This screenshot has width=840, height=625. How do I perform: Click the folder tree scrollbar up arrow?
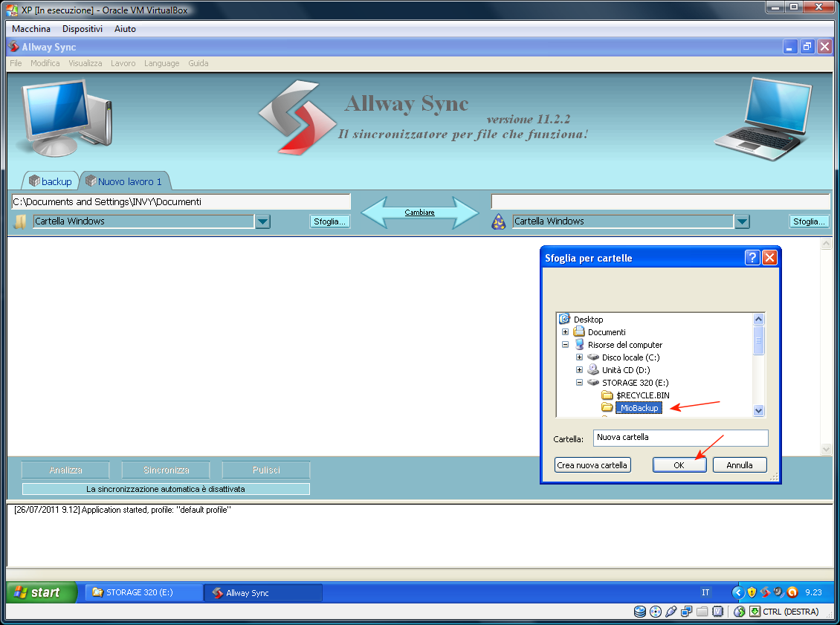click(x=758, y=320)
